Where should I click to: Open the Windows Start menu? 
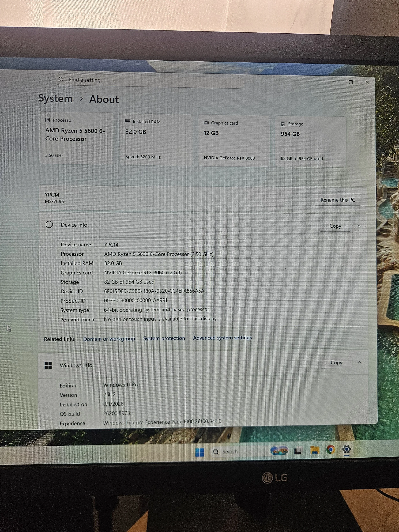coord(199,452)
